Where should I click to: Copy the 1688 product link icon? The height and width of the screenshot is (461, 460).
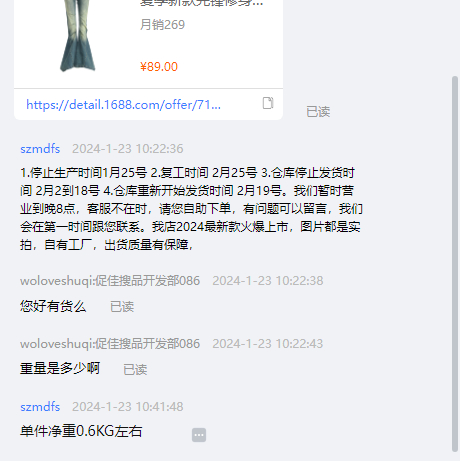(268, 103)
